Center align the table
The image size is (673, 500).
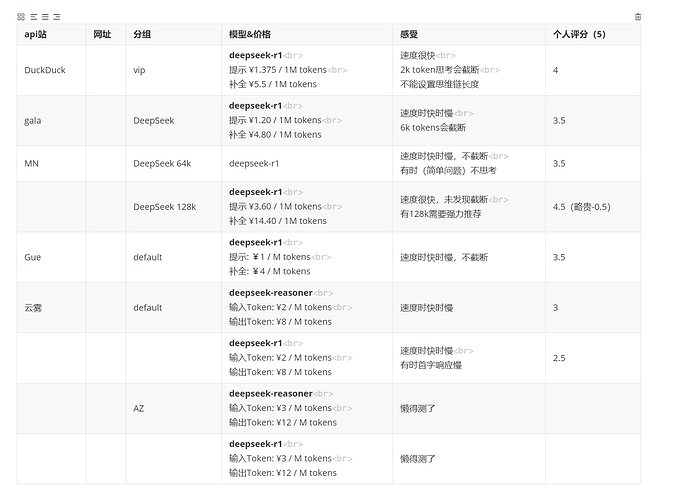pyautogui.click(x=45, y=17)
